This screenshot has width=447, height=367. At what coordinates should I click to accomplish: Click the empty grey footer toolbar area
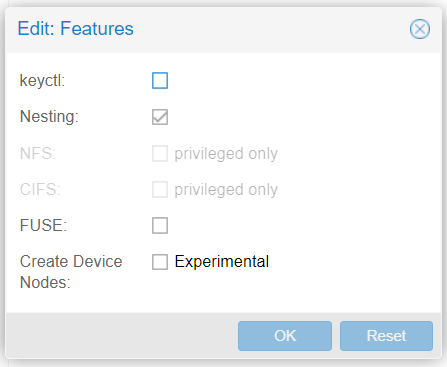122,336
